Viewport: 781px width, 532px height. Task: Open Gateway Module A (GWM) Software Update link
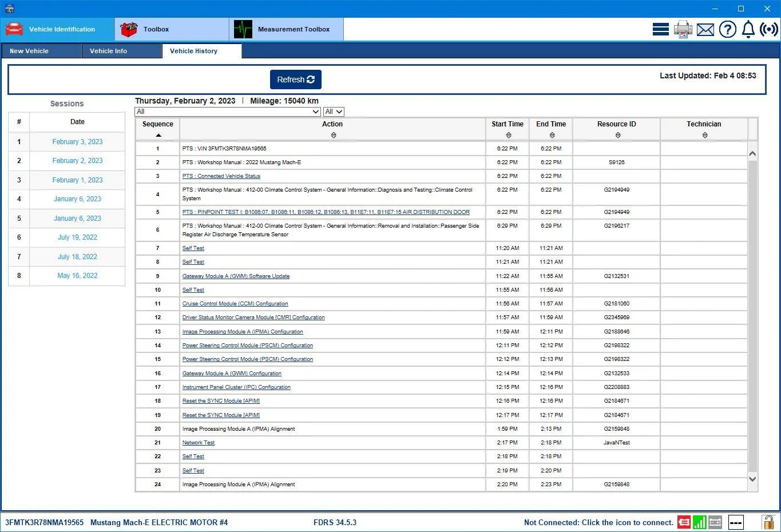click(236, 276)
